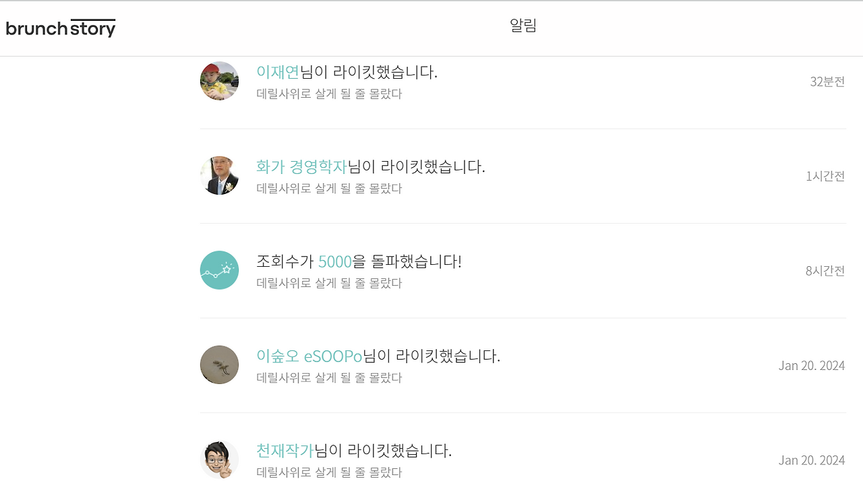Viewport: 863px width, 504px height.
Task: Open 이재연's likeit notification entry
Action: [x=472, y=81]
